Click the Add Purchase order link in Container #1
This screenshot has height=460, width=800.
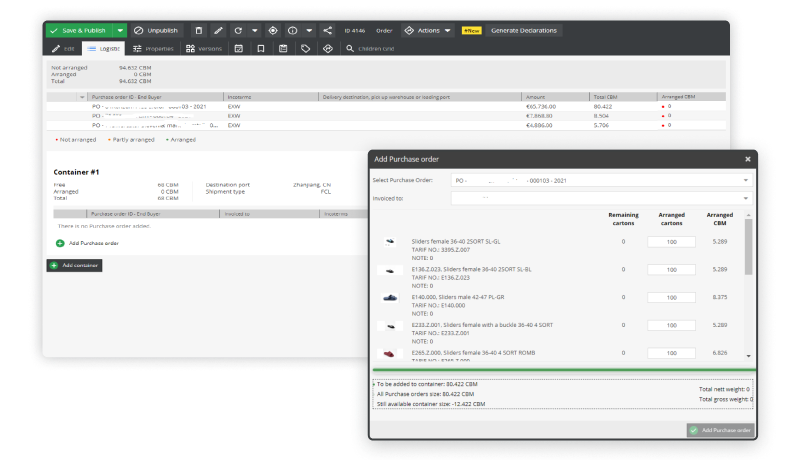[94, 243]
